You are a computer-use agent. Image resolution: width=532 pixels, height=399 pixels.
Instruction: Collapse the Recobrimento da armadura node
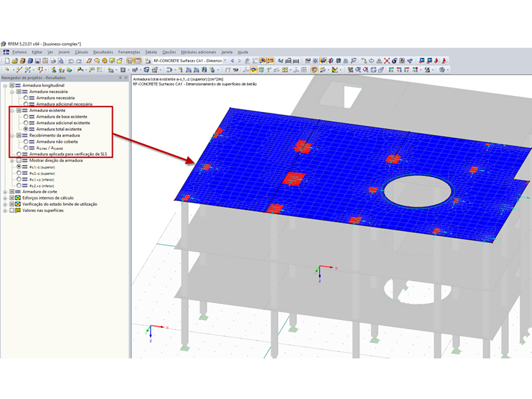pos(12,135)
